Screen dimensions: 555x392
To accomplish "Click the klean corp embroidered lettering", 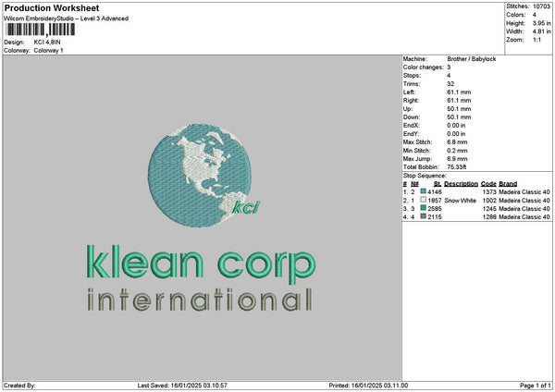I will 201,264.
